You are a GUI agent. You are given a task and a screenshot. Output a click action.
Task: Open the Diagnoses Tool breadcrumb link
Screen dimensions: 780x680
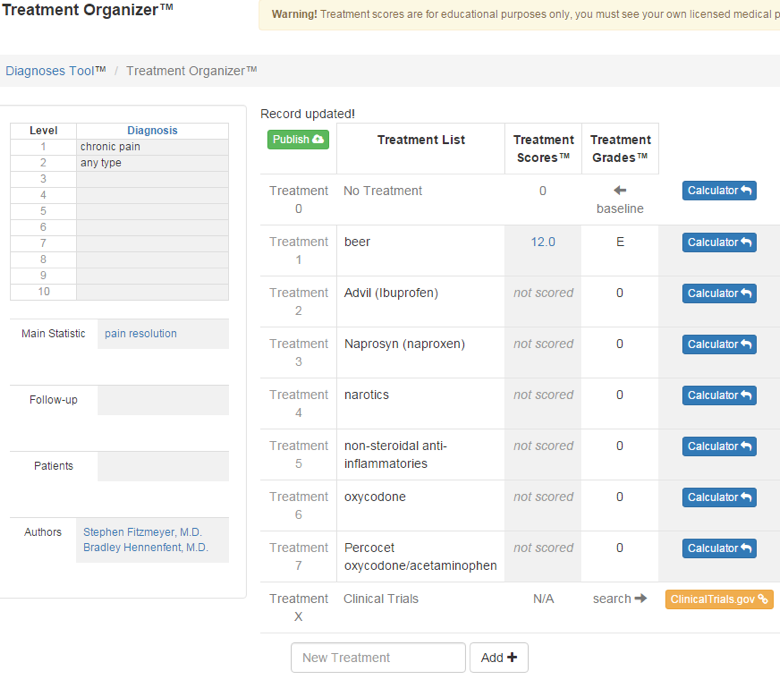50,71
